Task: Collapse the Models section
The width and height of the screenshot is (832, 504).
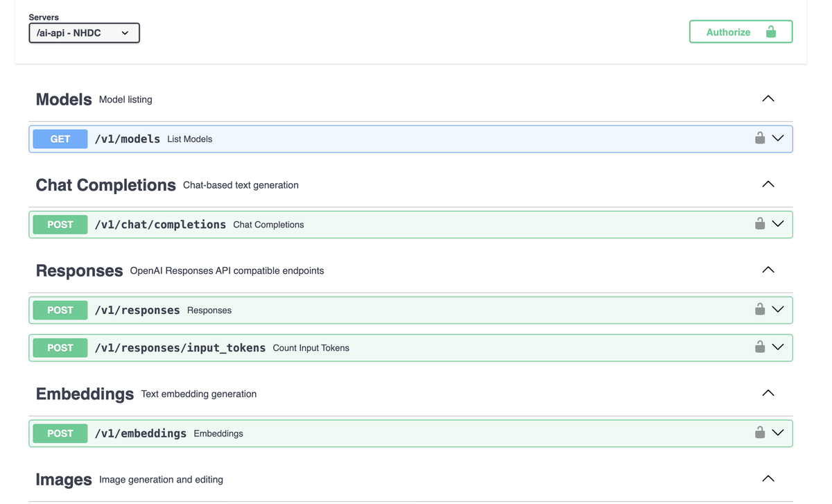Action: tap(768, 98)
